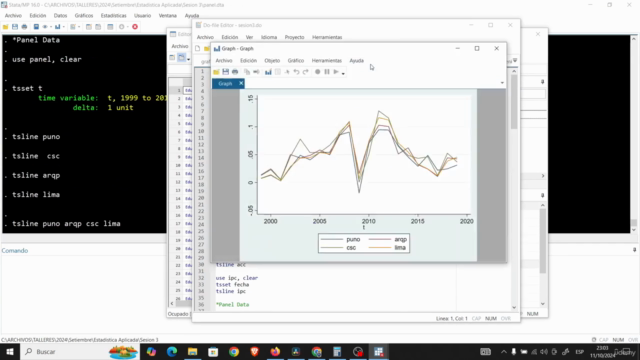
Task: Open graph file icon in Graph window toolbar
Action: [216, 72]
